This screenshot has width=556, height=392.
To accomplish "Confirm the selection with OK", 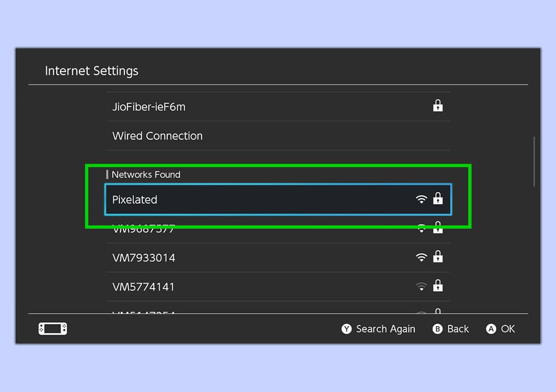I will (500, 329).
